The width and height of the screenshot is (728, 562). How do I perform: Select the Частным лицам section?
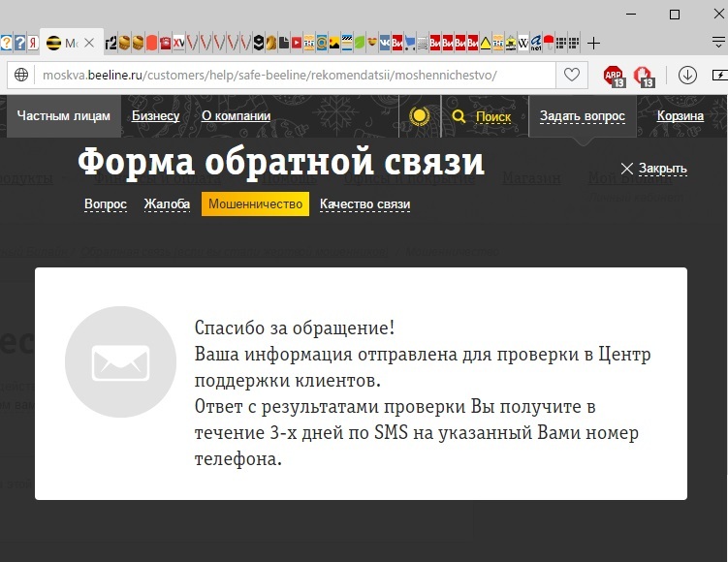(64, 116)
